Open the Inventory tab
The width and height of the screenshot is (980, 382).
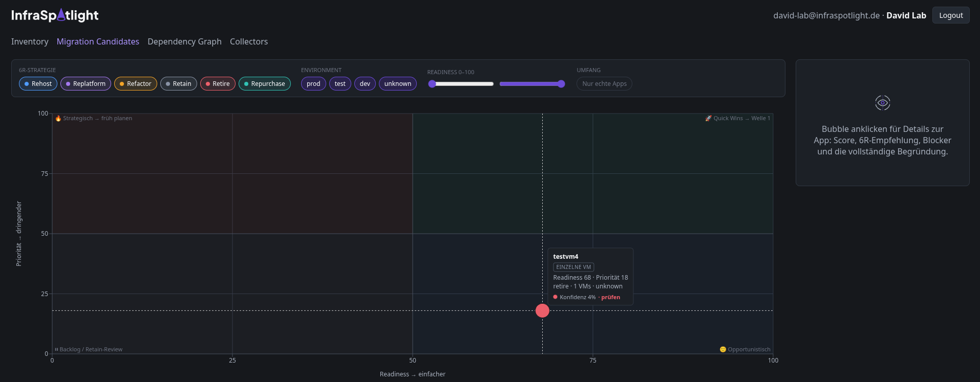pos(30,41)
